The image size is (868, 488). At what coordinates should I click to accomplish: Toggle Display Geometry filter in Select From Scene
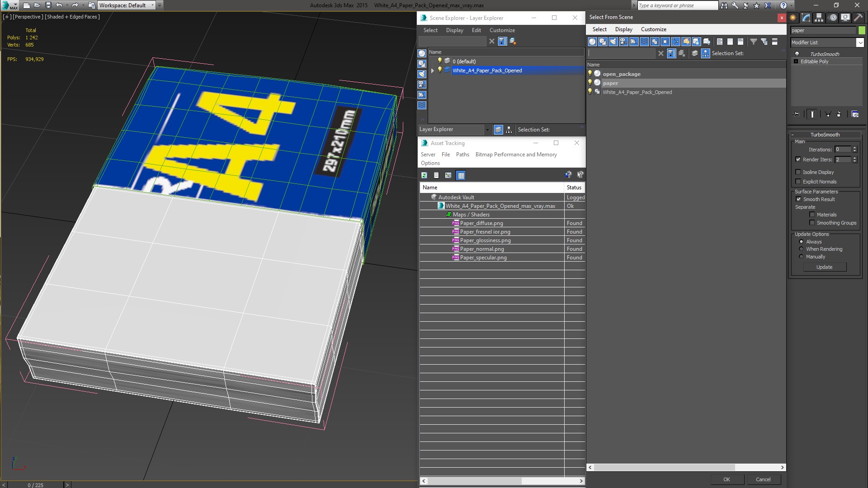(592, 42)
